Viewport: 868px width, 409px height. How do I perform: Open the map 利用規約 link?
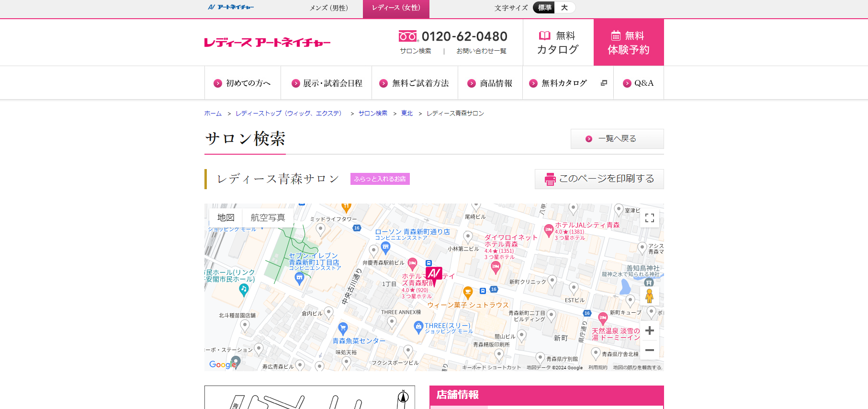tap(597, 368)
